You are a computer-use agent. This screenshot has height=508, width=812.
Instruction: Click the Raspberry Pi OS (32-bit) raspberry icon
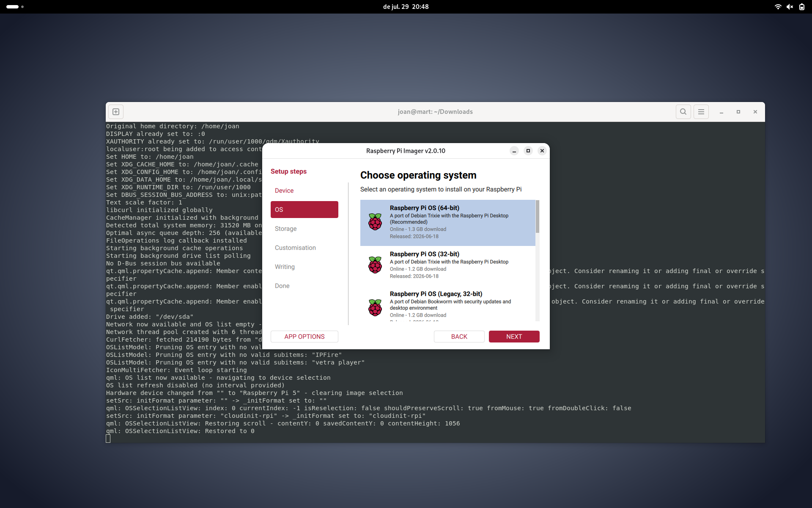tap(375, 265)
